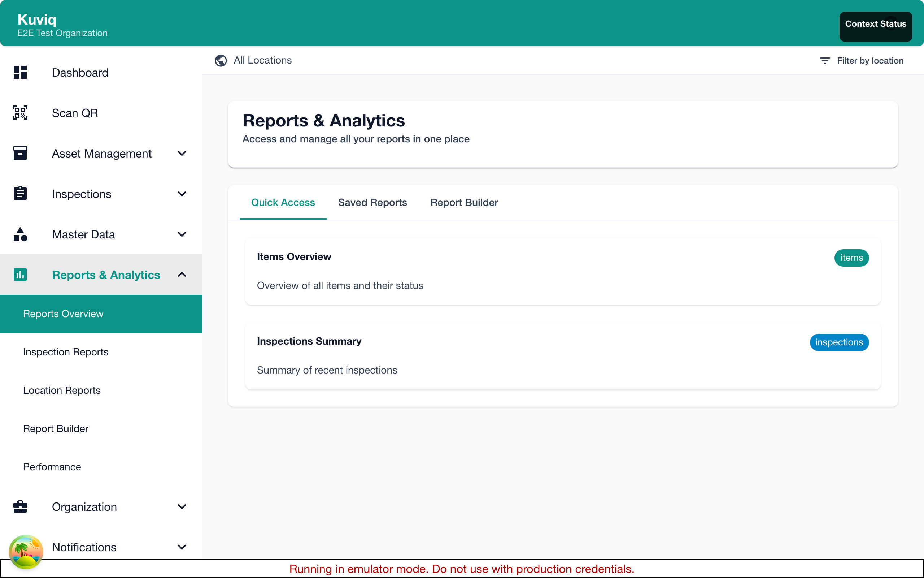Click the Organization menu label
The height and width of the screenshot is (578, 924).
click(x=84, y=506)
